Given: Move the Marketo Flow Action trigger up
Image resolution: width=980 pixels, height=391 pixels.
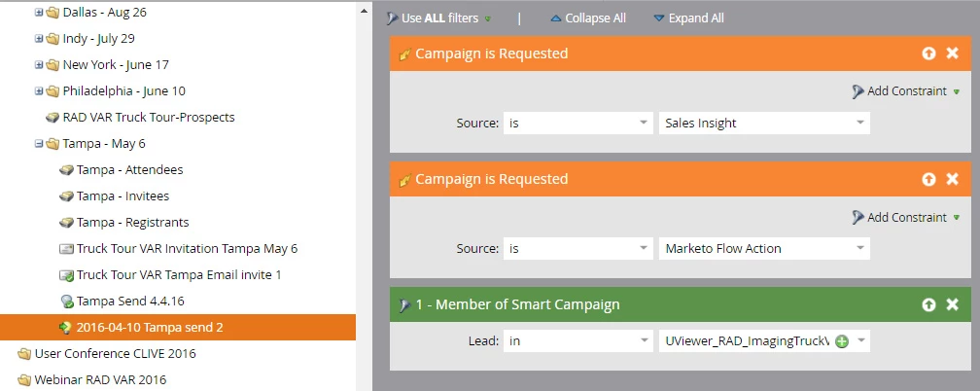Looking at the screenshot, I should click(x=929, y=179).
